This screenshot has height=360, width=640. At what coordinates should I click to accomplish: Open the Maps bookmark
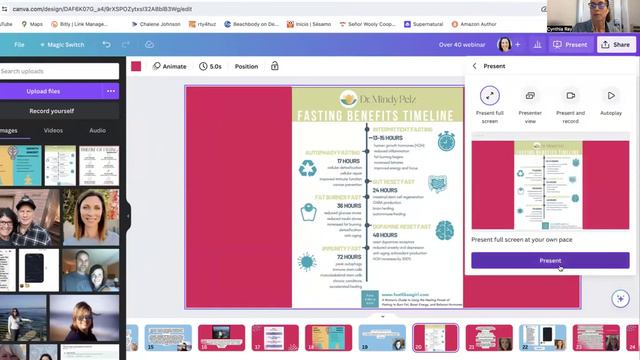[x=32, y=24]
